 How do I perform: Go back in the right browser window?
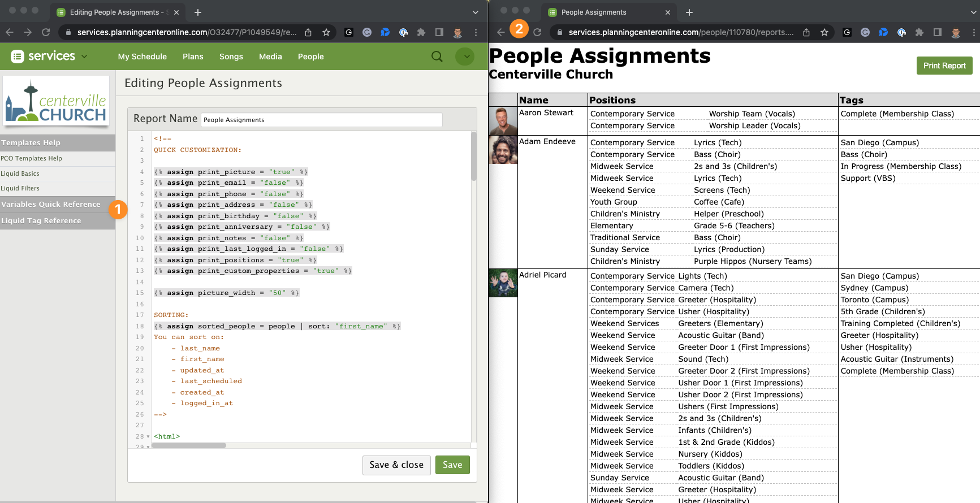[500, 32]
